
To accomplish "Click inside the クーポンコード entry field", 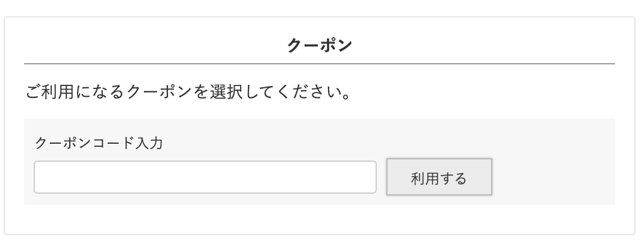I will tap(205, 177).
